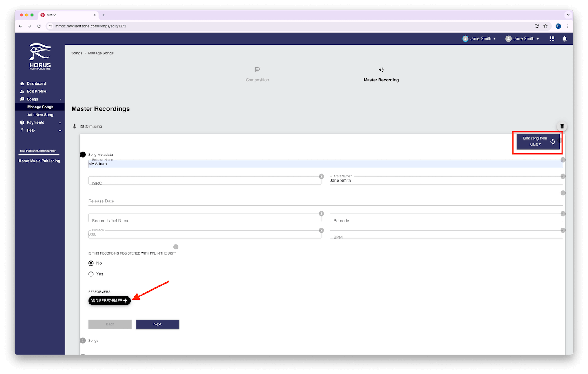Screen dimensions: 588x374
Task: Open first Jane Smith account dropdown
Action: [x=479, y=38]
